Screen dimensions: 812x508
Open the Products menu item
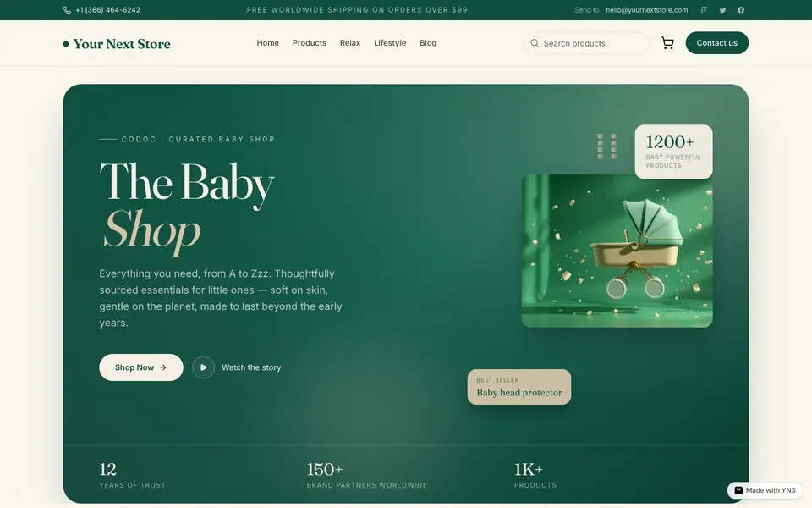point(310,43)
